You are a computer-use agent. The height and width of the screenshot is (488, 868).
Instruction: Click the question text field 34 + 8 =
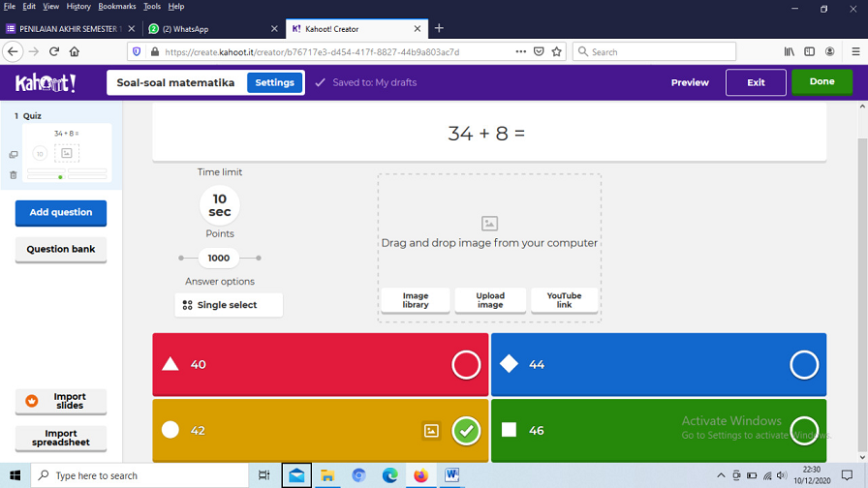488,134
